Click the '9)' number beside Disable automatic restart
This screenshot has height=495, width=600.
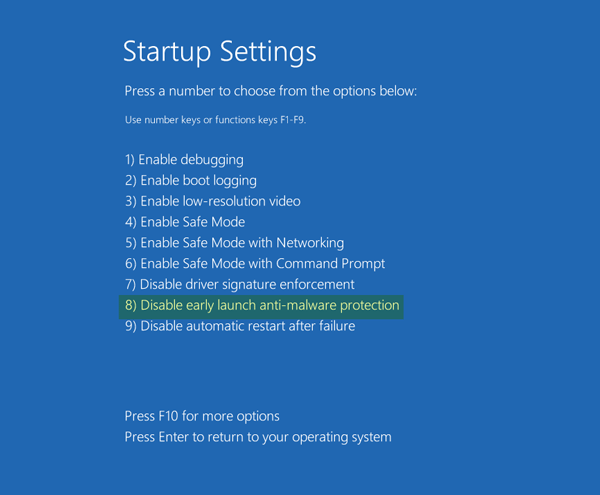click(131, 326)
